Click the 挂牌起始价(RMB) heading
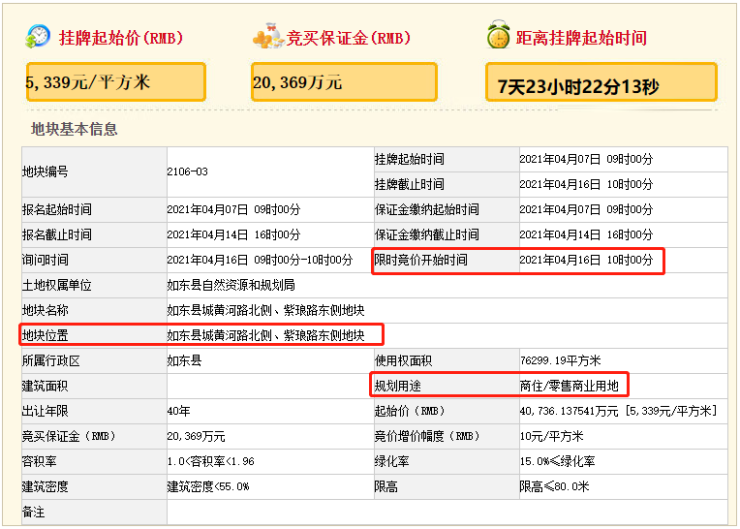 [x=121, y=38]
